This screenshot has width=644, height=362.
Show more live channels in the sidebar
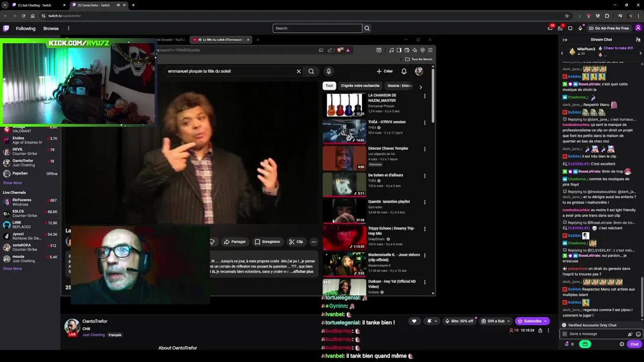pyautogui.click(x=12, y=268)
